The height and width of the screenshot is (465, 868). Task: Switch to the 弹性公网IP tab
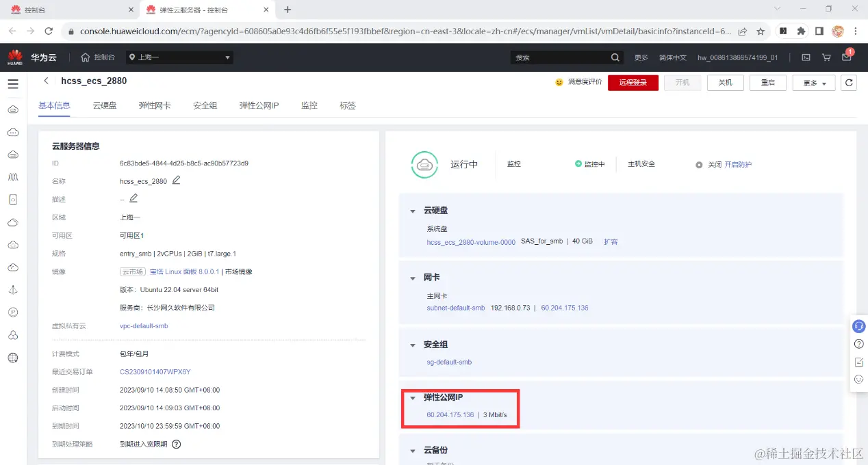point(259,105)
